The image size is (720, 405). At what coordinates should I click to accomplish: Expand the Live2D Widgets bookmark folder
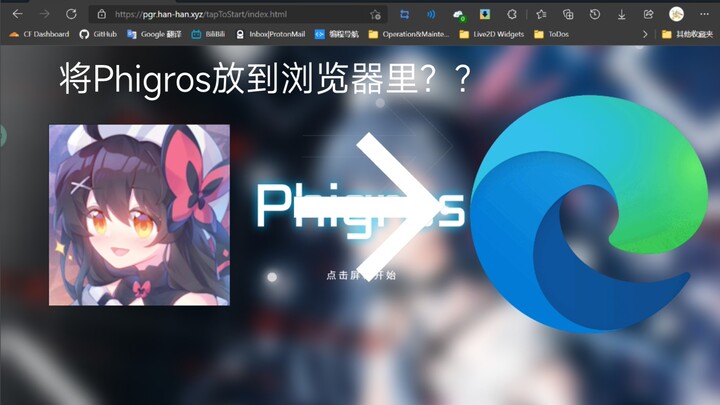[492, 34]
